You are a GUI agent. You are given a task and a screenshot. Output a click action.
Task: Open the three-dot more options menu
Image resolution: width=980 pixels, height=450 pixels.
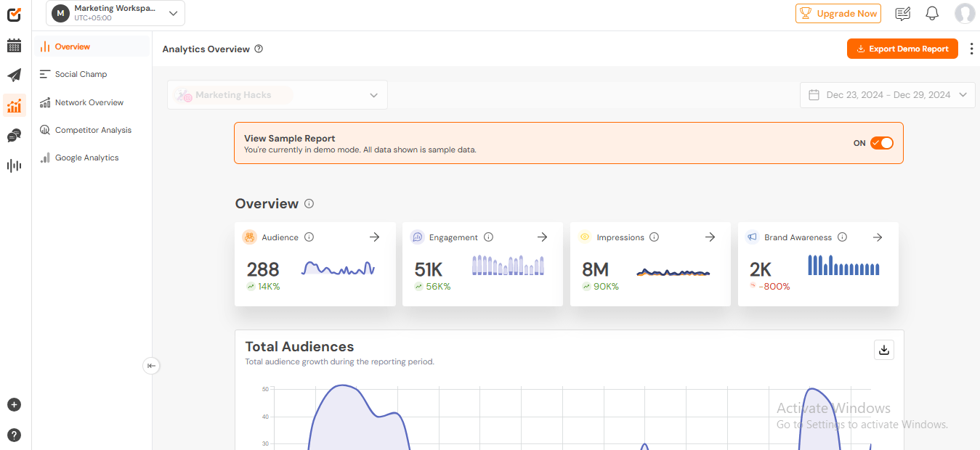(971, 49)
